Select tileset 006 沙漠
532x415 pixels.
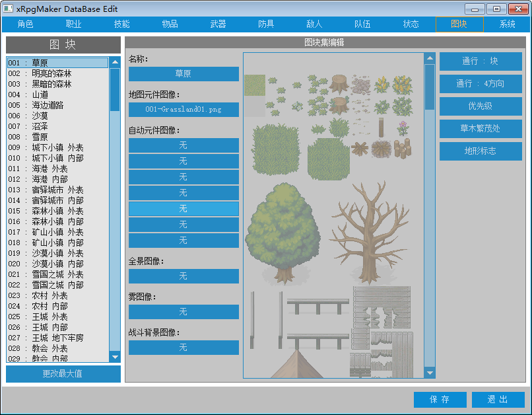coord(57,116)
